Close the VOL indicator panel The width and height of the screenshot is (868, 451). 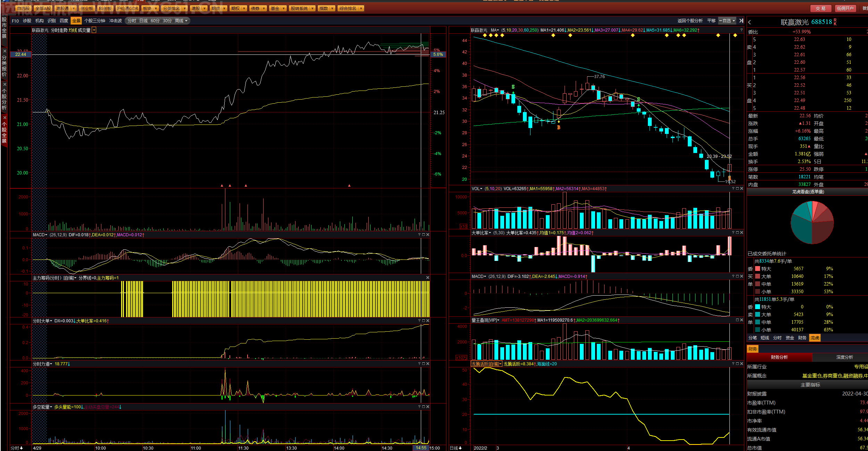click(x=741, y=189)
